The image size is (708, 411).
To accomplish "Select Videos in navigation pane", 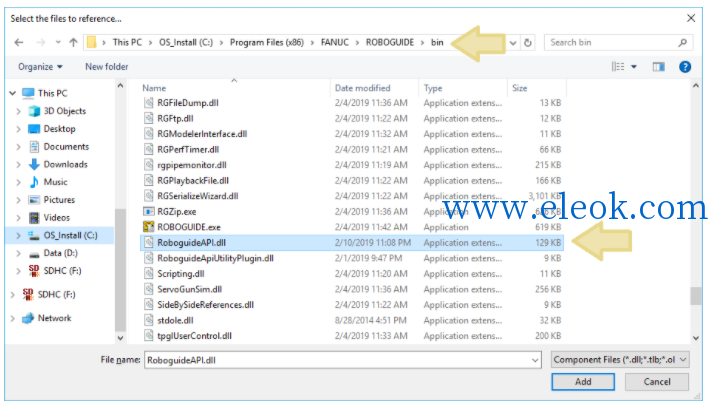I will [x=56, y=218].
